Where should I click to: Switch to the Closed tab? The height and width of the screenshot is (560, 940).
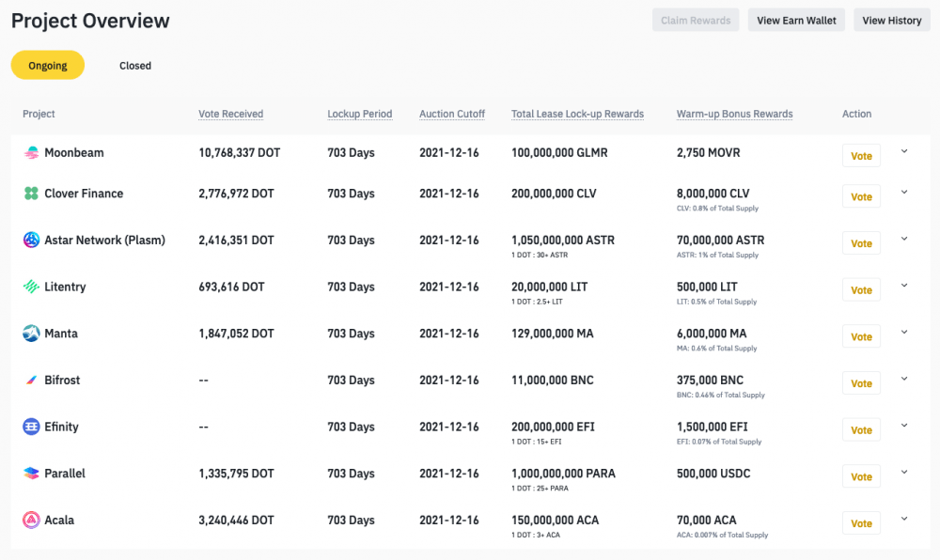tap(134, 66)
